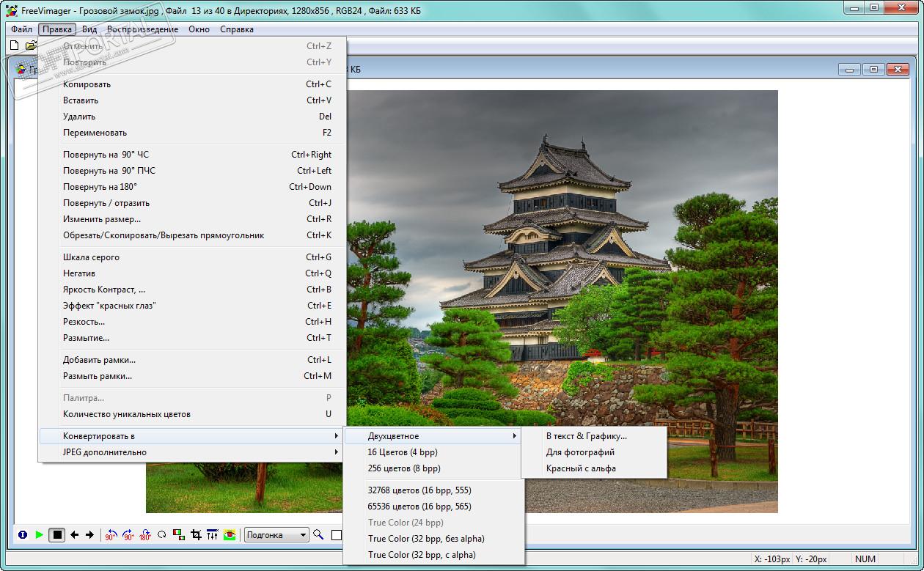Choose Изменить размер...
This screenshot has height=571, width=924.
[191, 219]
